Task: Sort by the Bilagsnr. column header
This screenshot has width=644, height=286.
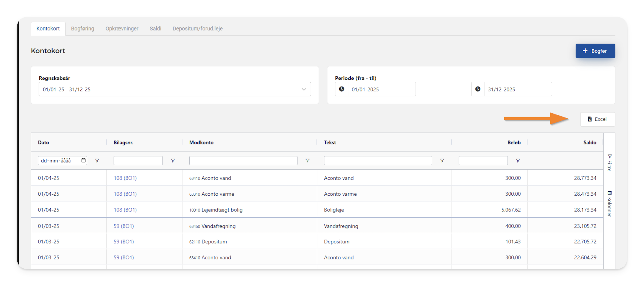Action: pos(123,143)
